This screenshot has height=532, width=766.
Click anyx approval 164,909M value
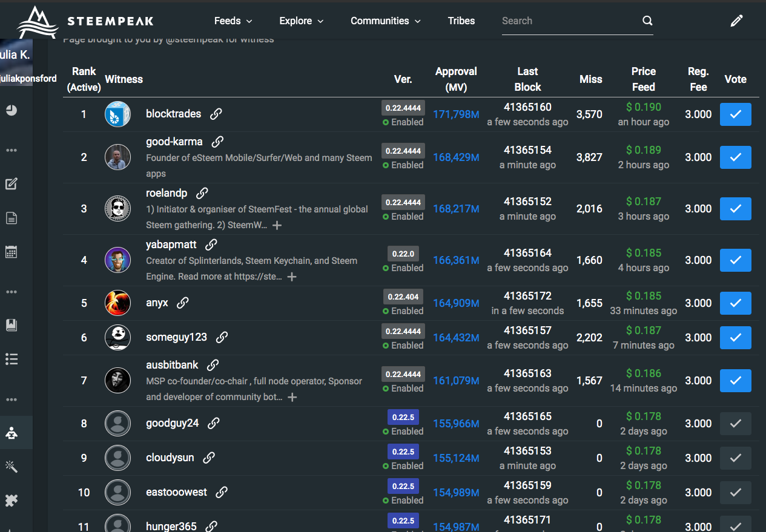click(456, 303)
